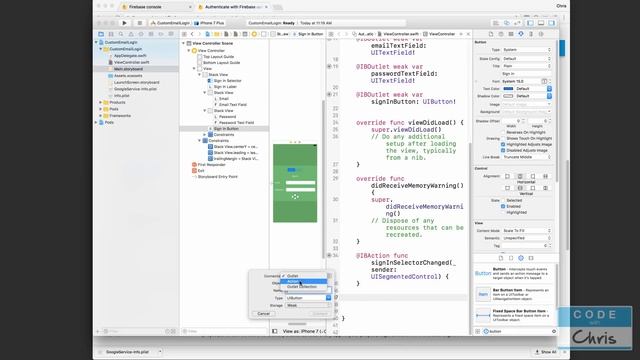The image size is (640, 360).
Task: Enable Shows Touch On Highlight checkbox
Action: (503, 138)
